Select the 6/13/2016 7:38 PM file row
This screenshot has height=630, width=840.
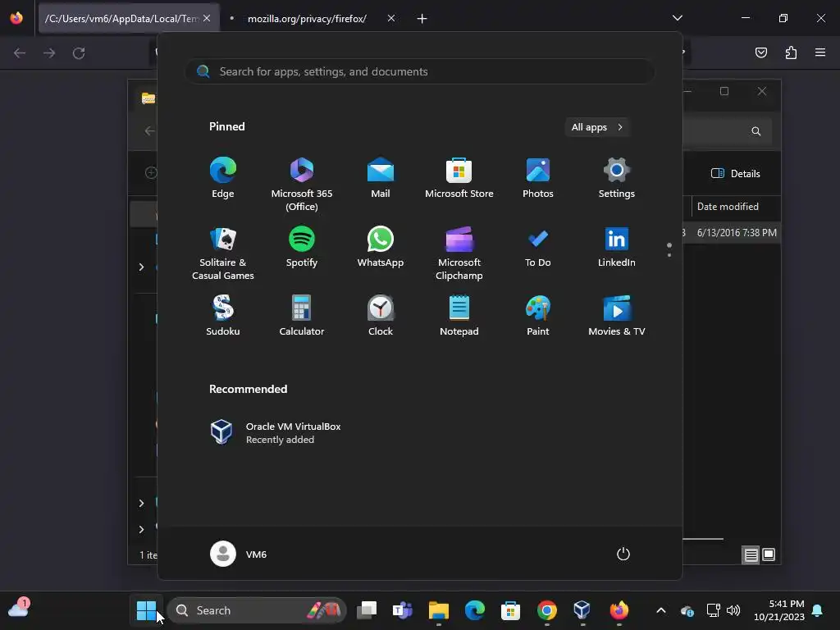(x=731, y=232)
